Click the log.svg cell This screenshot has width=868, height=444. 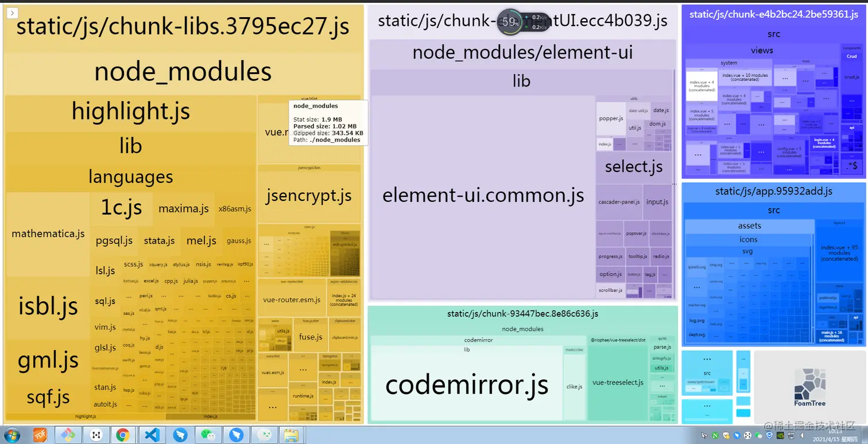point(697,321)
